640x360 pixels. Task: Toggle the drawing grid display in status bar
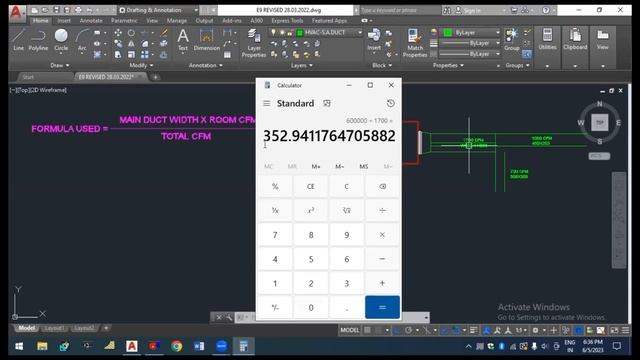point(367,330)
